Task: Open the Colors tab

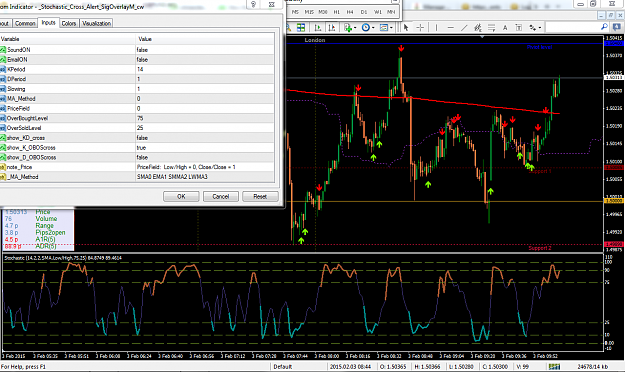Action: click(x=69, y=24)
